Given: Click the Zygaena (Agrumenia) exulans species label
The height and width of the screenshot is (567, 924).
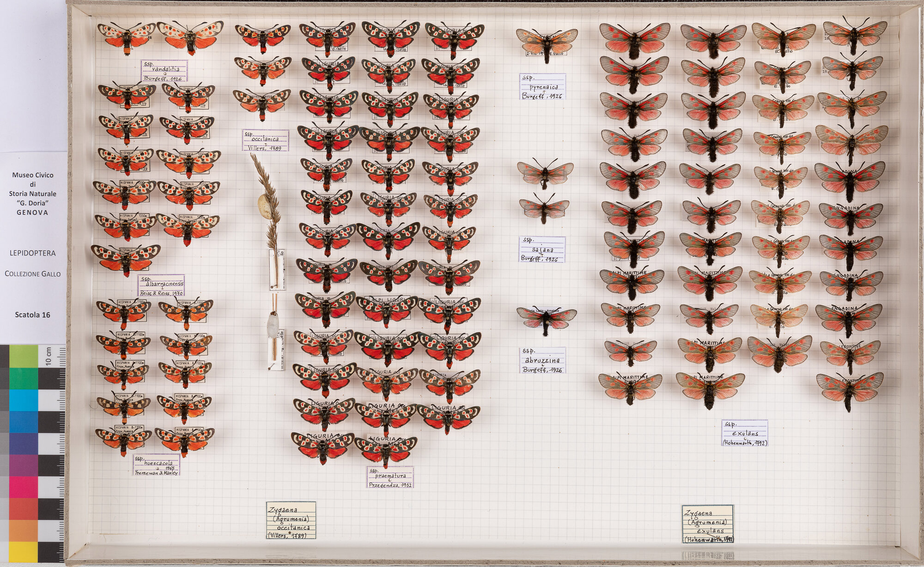Looking at the screenshot, I should coord(707,524).
